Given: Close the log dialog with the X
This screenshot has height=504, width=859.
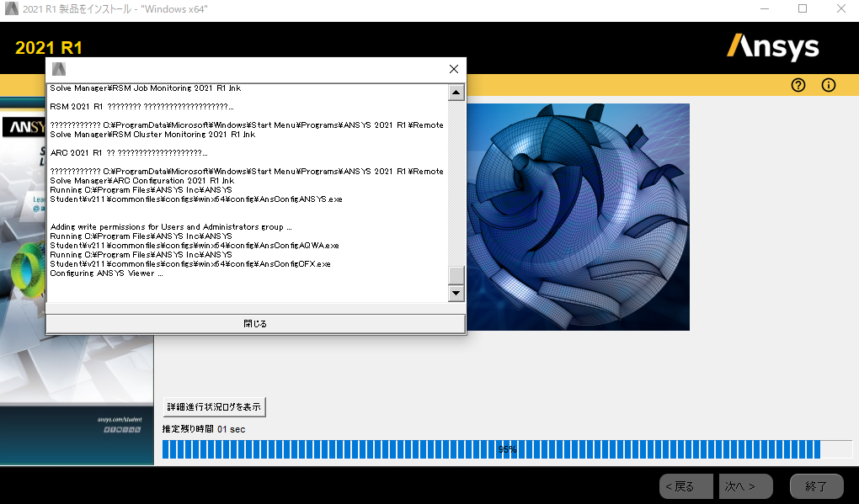Looking at the screenshot, I should point(454,69).
